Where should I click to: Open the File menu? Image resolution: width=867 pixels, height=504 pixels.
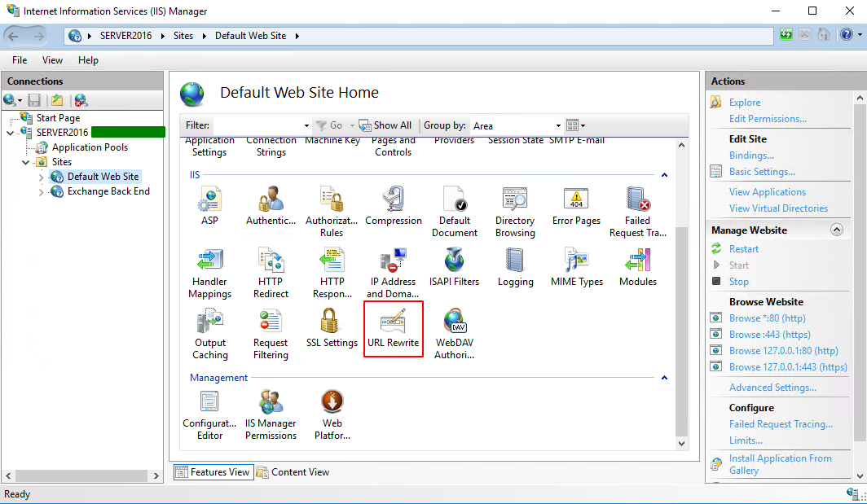click(x=20, y=59)
